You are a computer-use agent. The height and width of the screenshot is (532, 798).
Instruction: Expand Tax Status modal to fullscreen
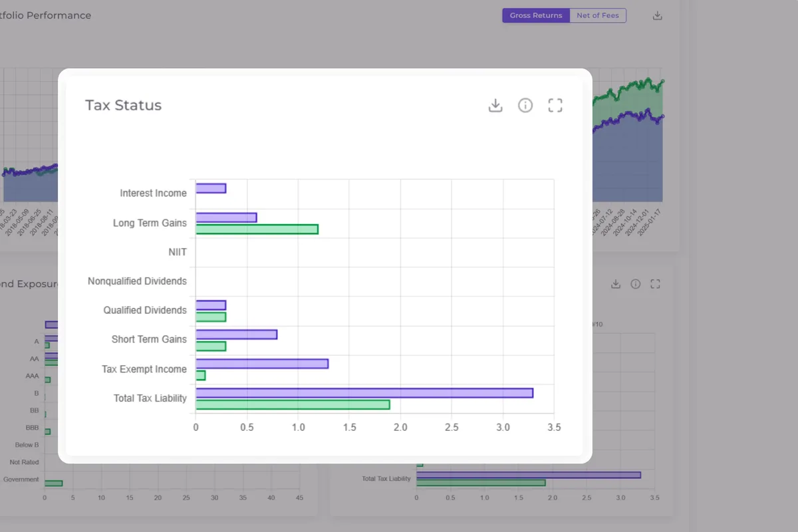[555, 105]
